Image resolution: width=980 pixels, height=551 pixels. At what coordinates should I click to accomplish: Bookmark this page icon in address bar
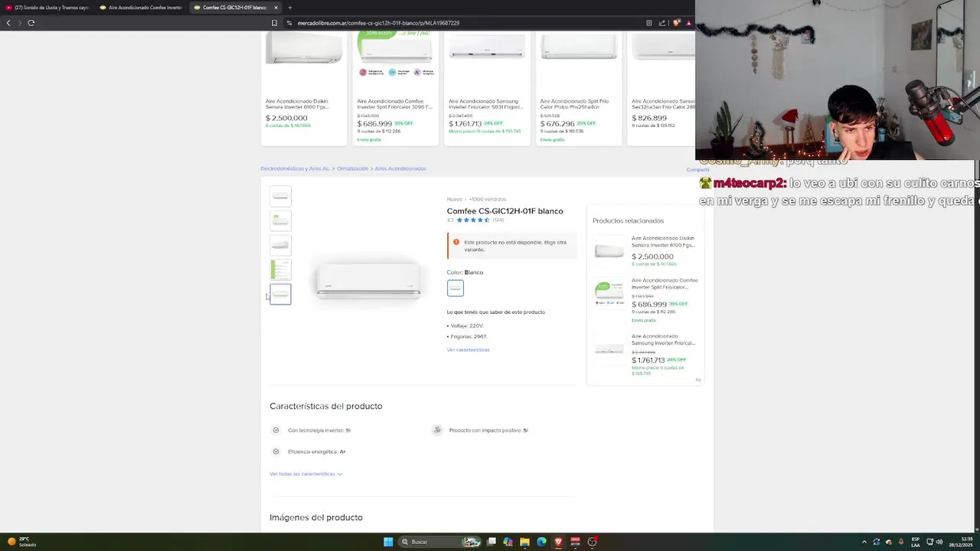click(274, 23)
